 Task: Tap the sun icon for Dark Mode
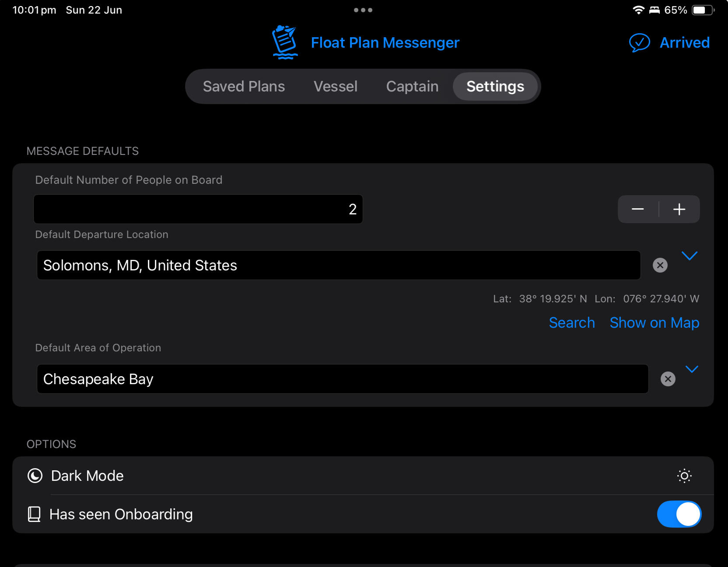pos(684,476)
